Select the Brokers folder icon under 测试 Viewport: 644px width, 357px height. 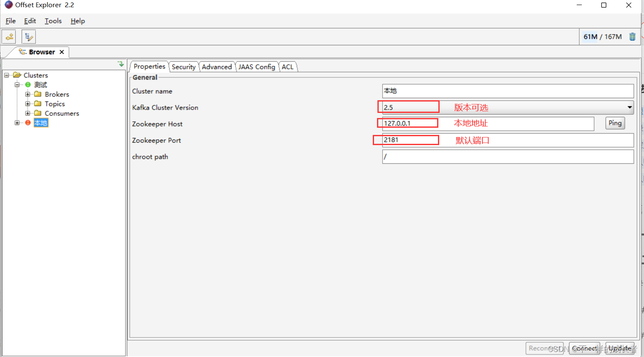click(37, 94)
